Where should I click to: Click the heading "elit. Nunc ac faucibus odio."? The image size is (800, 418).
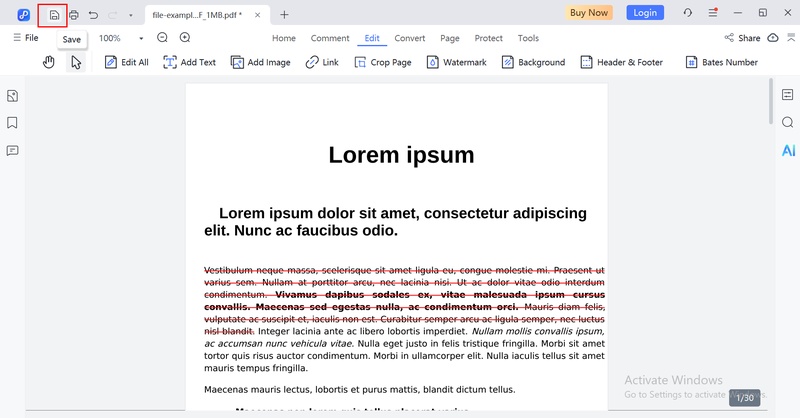point(301,230)
